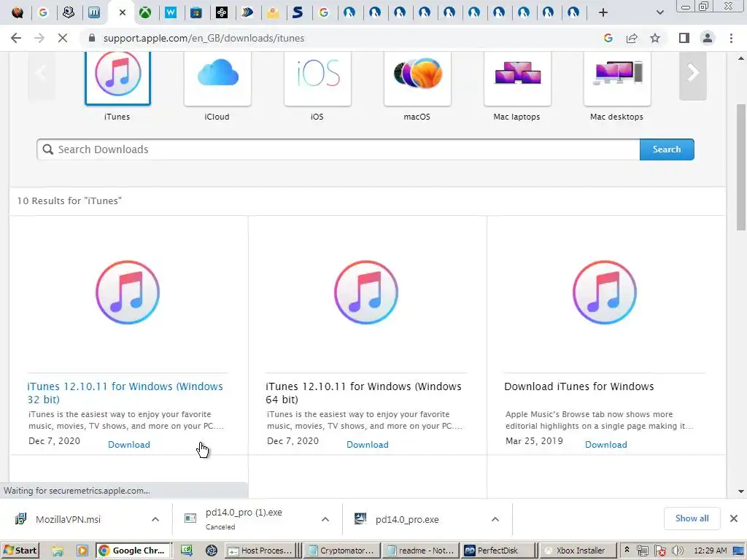
Task: Switch to Xbox Installer taskbar window
Action: 578,551
